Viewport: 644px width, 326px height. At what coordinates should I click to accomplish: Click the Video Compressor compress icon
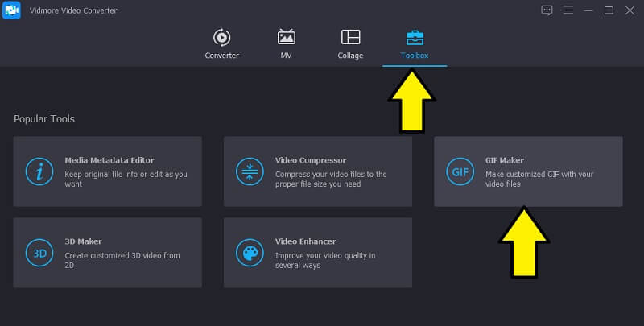248,171
